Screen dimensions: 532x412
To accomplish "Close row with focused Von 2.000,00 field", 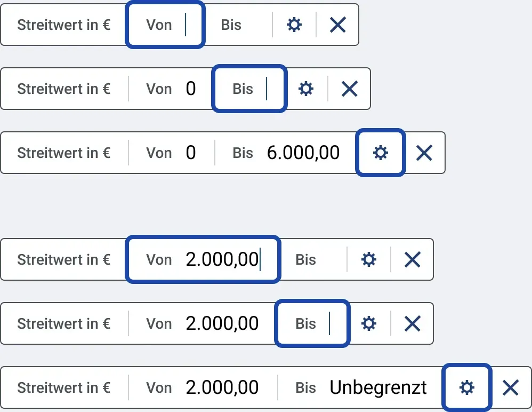I will (x=413, y=259).
